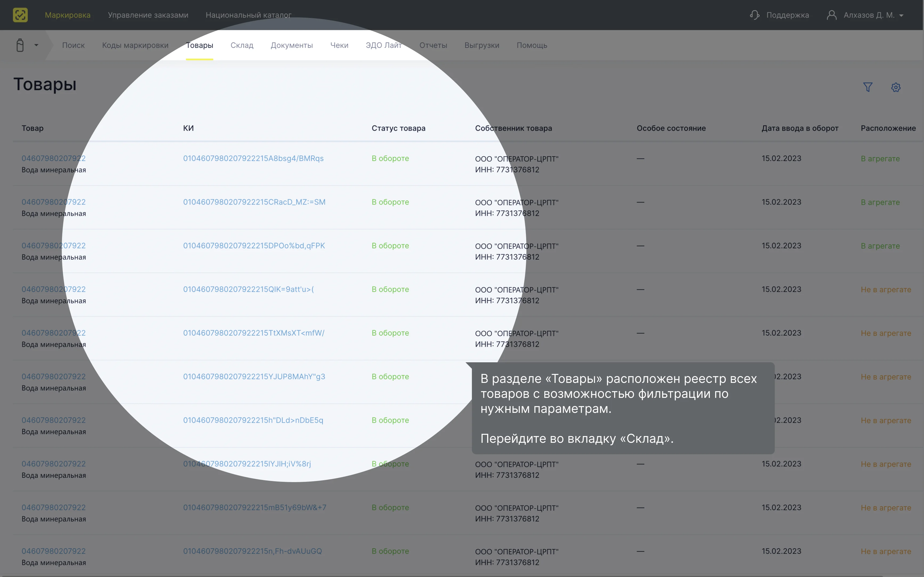Open code 0104607980207922215QIK=9att'u>(
This screenshot has width=924, height=577.
coord(248,289)
